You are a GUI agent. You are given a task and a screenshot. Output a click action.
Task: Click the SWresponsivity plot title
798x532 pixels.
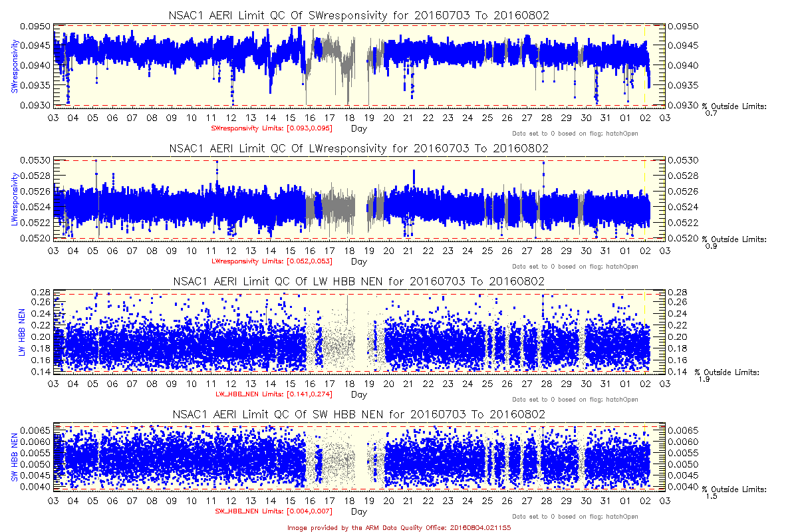(x=358, y=15)
